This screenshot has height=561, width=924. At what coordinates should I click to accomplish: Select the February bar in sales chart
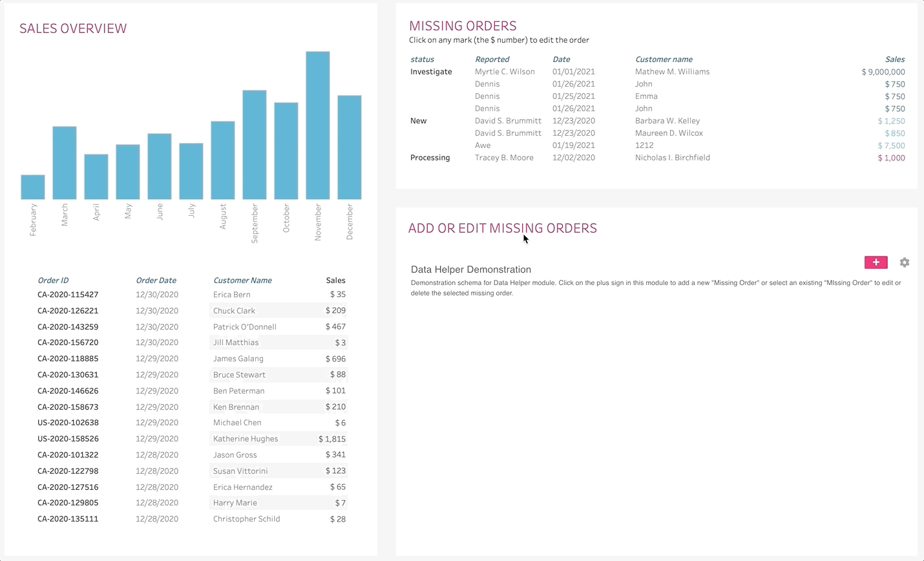33,187
